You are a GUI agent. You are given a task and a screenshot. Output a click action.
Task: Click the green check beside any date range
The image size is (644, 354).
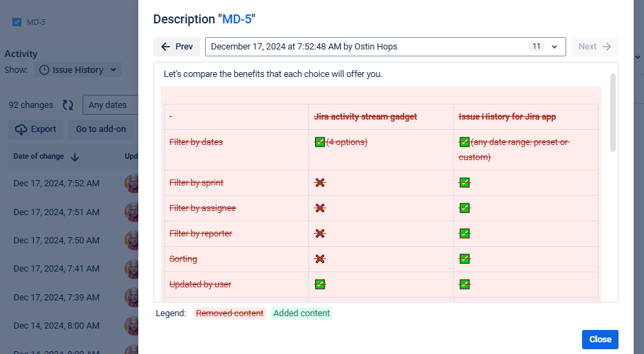pyautogui.click(x=464, y=142)
